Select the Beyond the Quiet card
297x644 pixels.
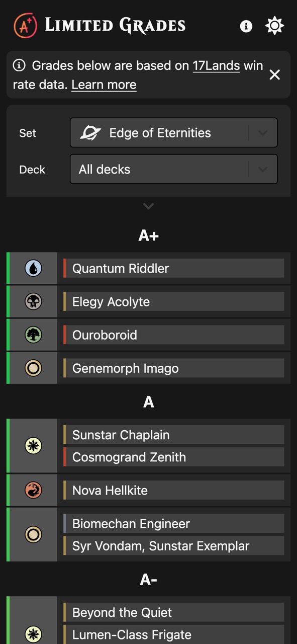(174, 612)
